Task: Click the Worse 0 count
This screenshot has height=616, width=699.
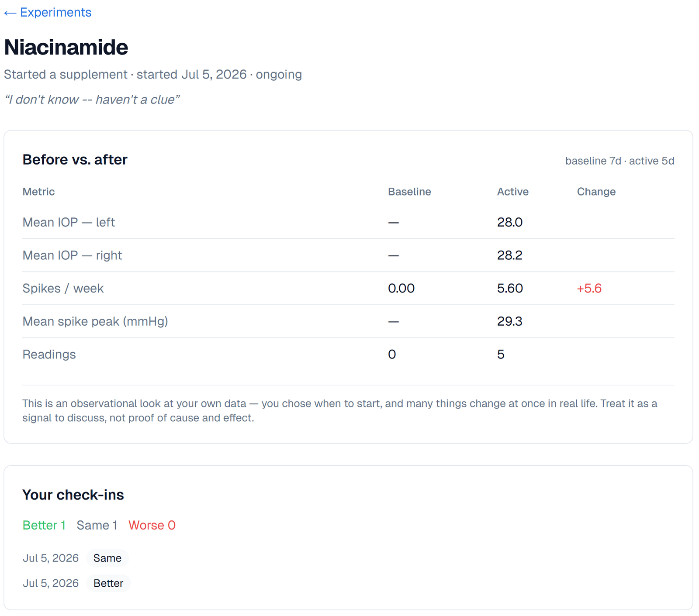Action: (152, 525)
